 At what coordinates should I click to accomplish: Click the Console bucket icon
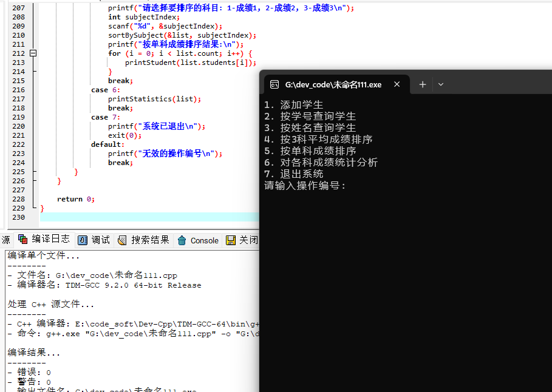tap(182, 240)
